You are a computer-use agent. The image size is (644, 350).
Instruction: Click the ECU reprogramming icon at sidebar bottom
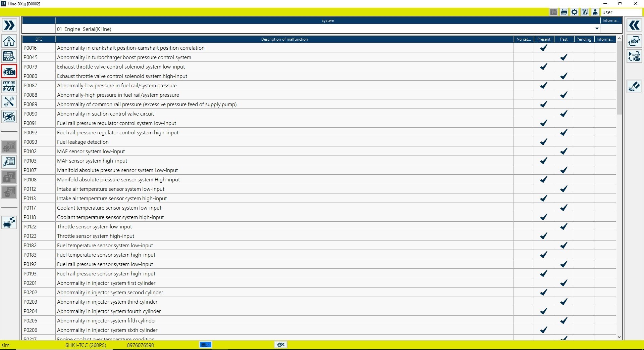[x=9, y=222]
